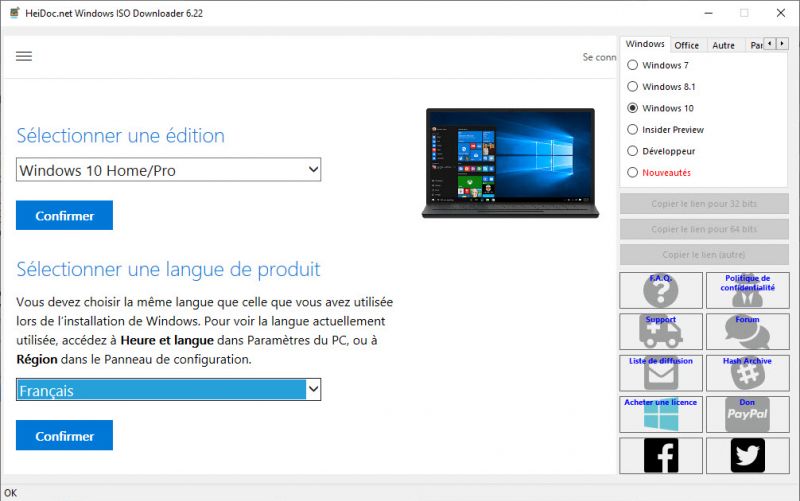Open the Twitter bird icon

pos(747,456)
